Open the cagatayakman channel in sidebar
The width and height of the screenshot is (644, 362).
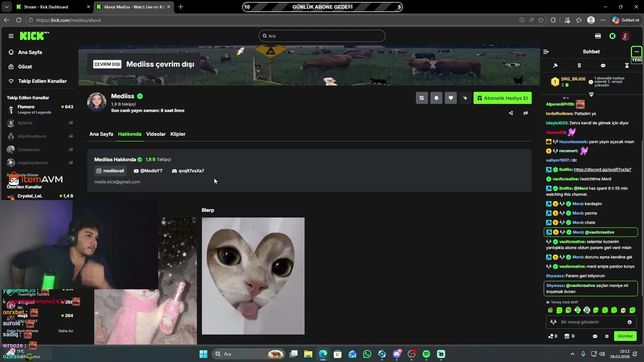[x=40, y=163]
